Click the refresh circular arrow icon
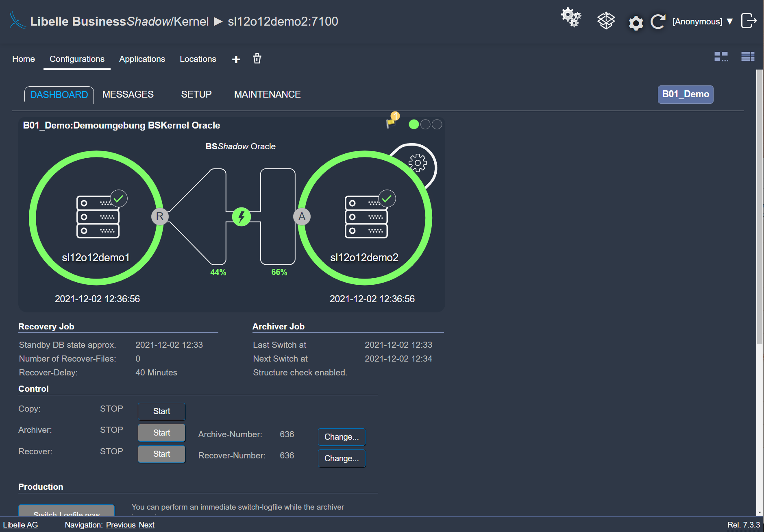The width and height of the screenshot is (764, 532). tap(658, 21)
